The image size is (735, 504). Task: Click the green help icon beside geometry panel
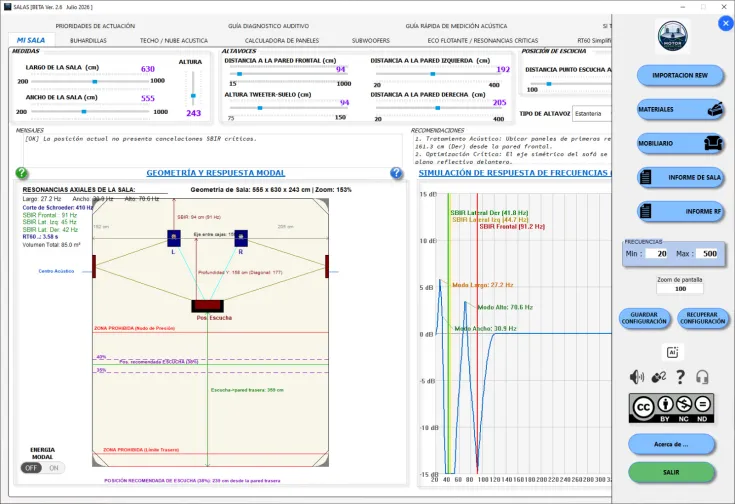pyautogui.click(x=22, y=173)
